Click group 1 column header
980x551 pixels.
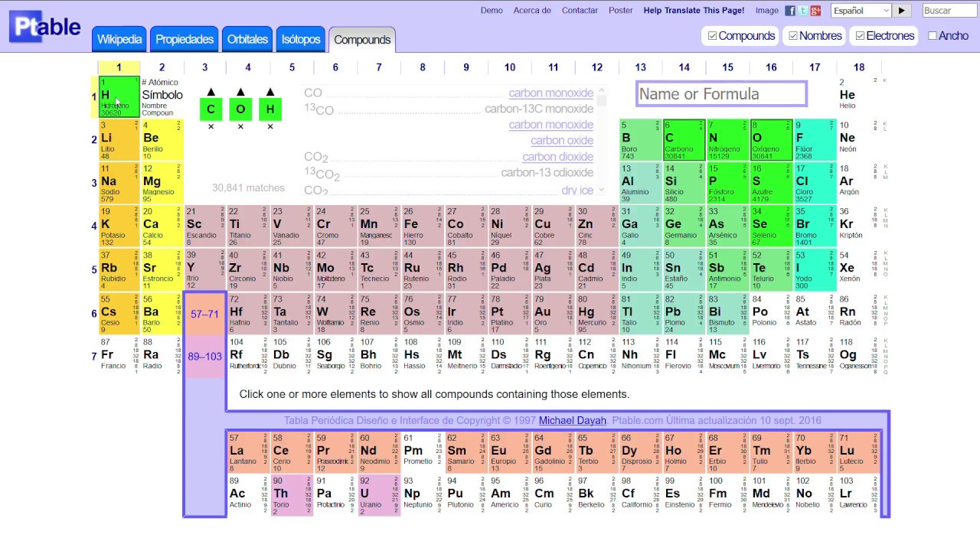(x=119, y=67)
